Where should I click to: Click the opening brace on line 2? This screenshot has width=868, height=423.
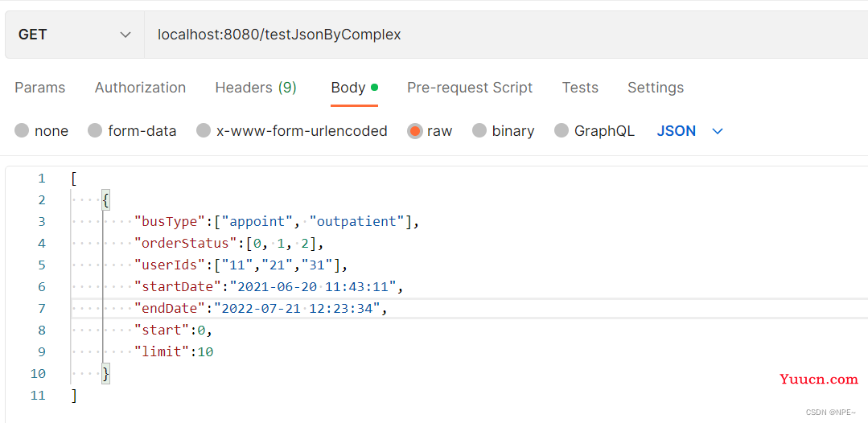[x=106, y=200]
